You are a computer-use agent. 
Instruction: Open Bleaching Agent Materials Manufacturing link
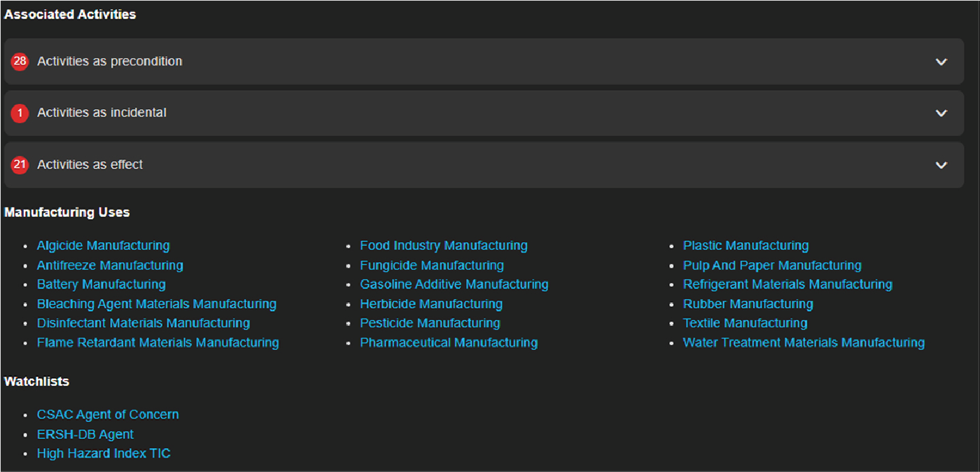[157, 304]
